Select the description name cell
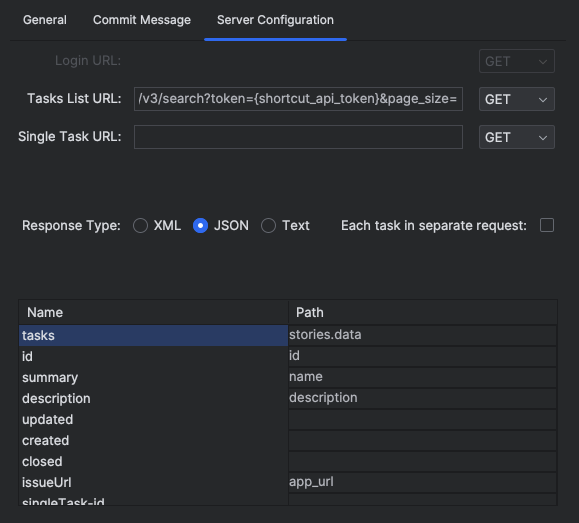This screenshot has height=523, width=579. 154,399
